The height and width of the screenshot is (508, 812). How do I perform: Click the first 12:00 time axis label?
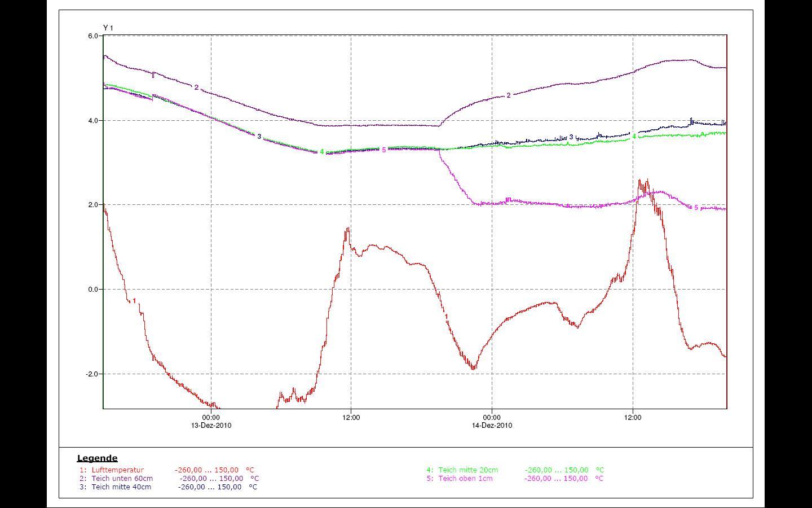(351, 418)
